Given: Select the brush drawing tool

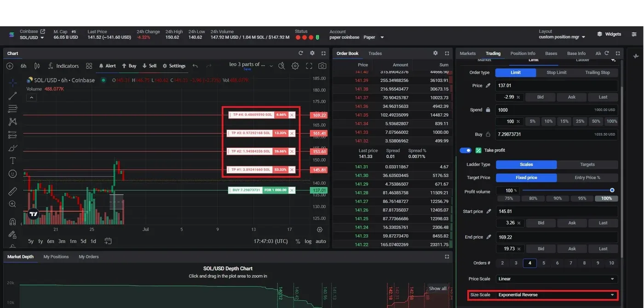Looking at the screenshot, I should [12, 148].
